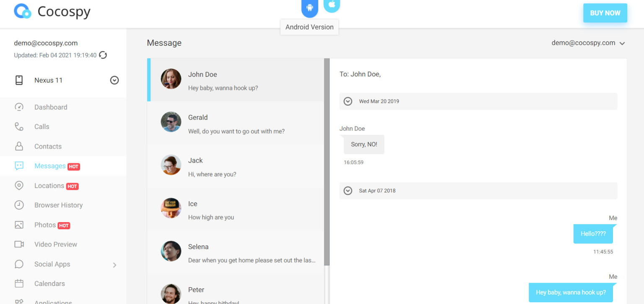Screen dimensions: 644x304
Task: Click the HOT badge next to Photos
Action: (64, 225)
